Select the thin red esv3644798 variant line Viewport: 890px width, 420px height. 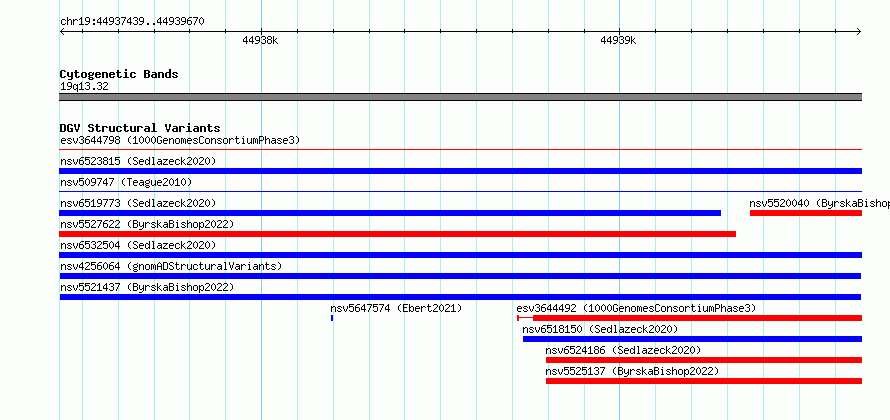(460, 150)
